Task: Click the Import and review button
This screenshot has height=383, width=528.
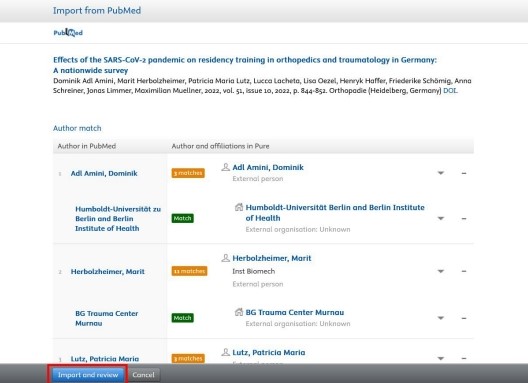Action: tap(88, 375)
